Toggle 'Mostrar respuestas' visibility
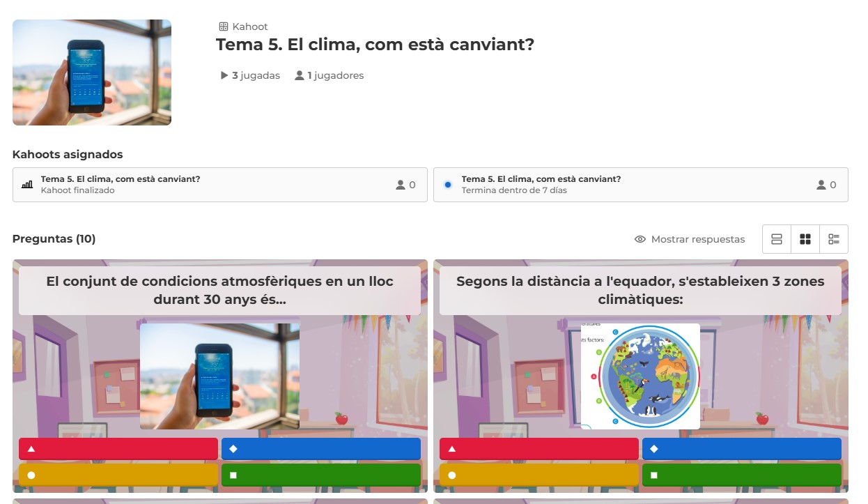This screenshot has height=504, width=868. tap(690, 239)
